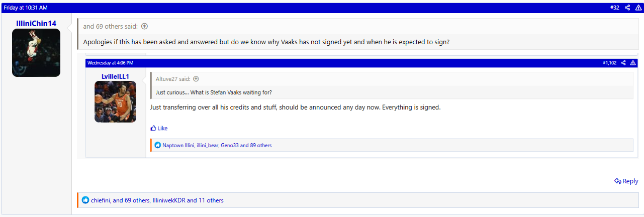Click share icon on post #1,102
The image size is (644, 217).
623,63
